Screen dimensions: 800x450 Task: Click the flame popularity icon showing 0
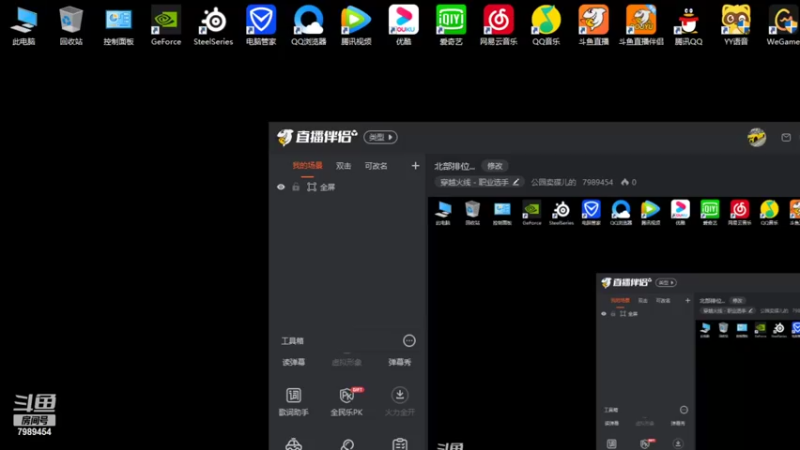point(625,182)
